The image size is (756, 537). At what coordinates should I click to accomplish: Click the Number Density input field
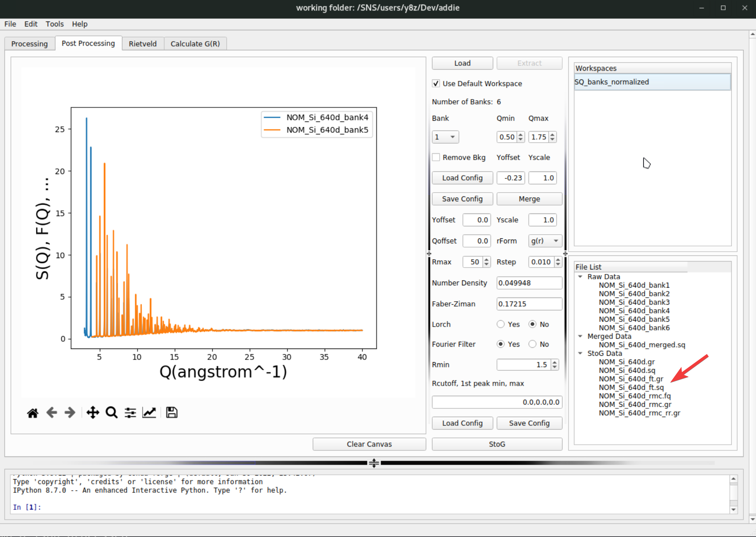coord(529,283)
